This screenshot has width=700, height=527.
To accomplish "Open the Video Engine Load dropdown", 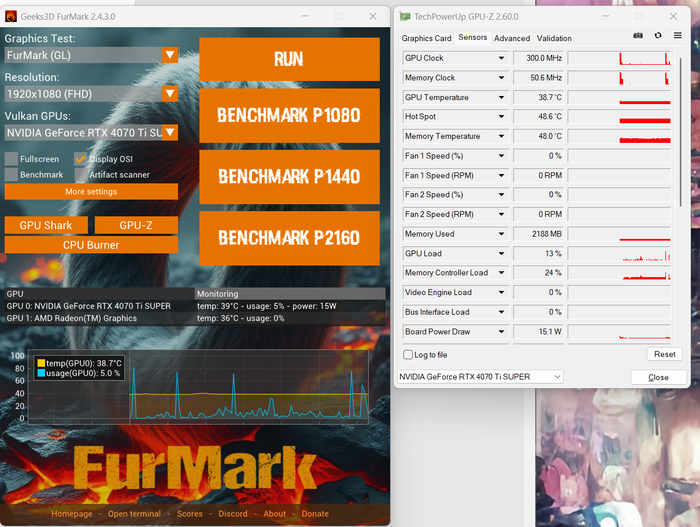I will [501, 293].
